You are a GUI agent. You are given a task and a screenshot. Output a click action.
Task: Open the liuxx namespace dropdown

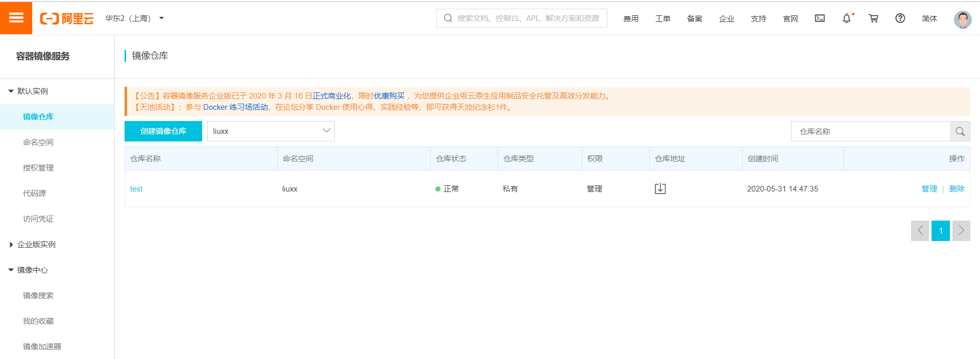coord(271,131)
